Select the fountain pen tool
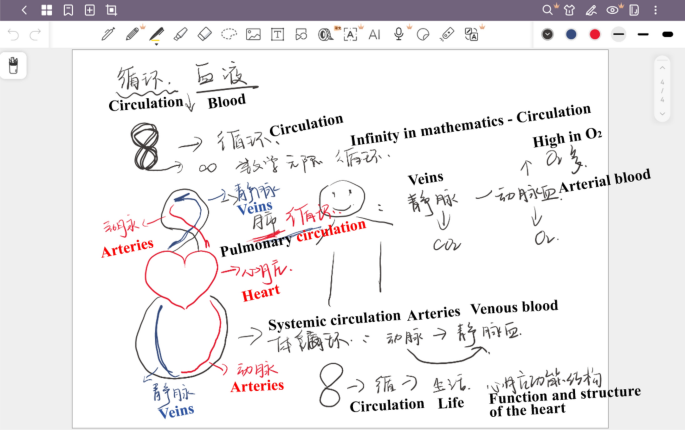 (108, 34)
